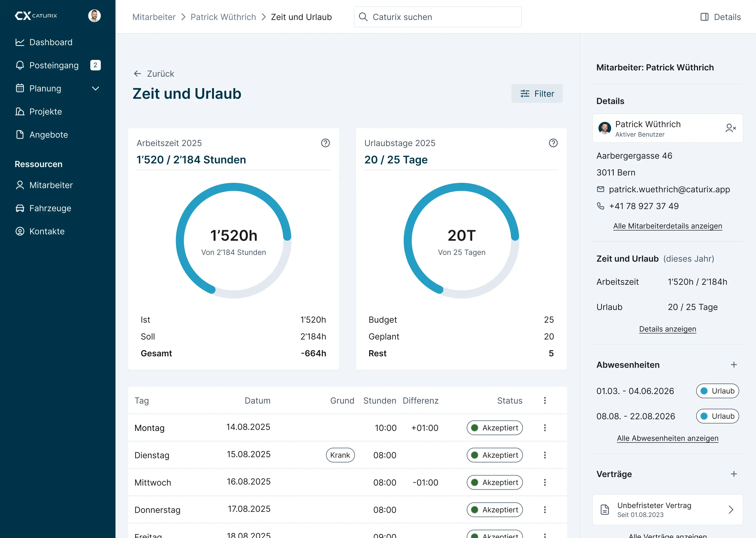756x538 pixels.
Task: Add a new absence with plus icon
Action: pos(733,365)
